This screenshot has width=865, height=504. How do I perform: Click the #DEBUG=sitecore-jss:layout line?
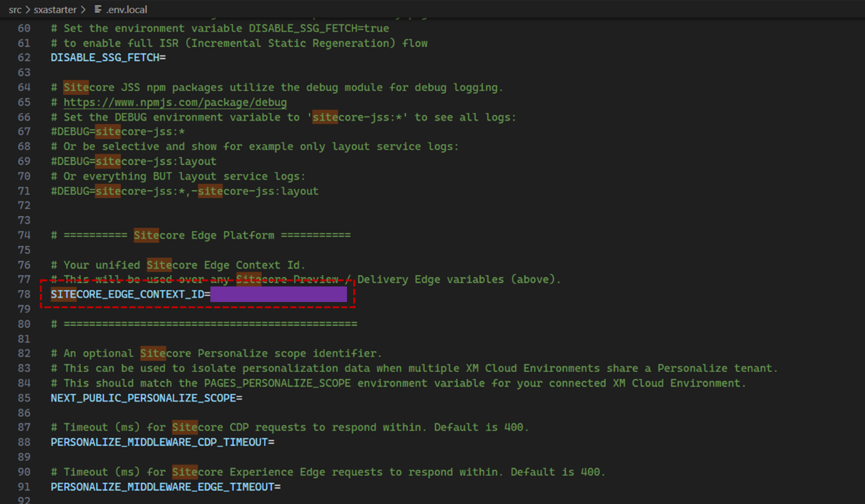point(134,161)
